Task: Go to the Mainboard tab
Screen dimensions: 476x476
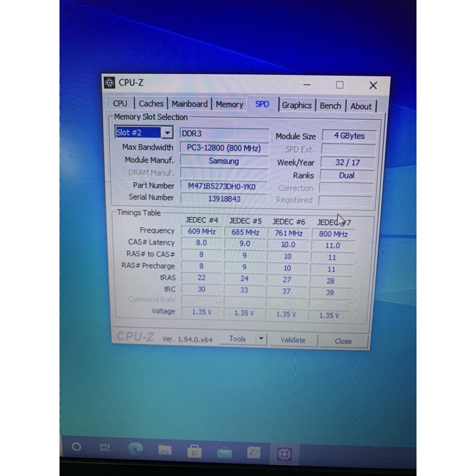Action: (x=190, y=104)
